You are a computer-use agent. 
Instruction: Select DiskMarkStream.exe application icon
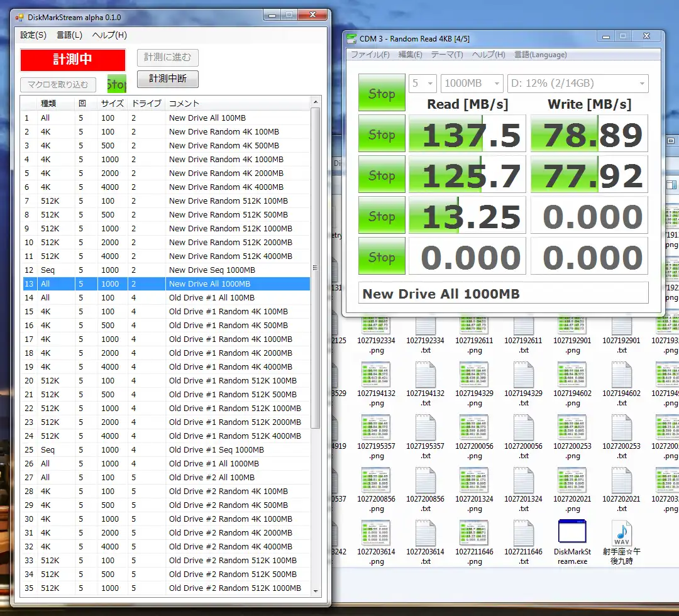572,531
